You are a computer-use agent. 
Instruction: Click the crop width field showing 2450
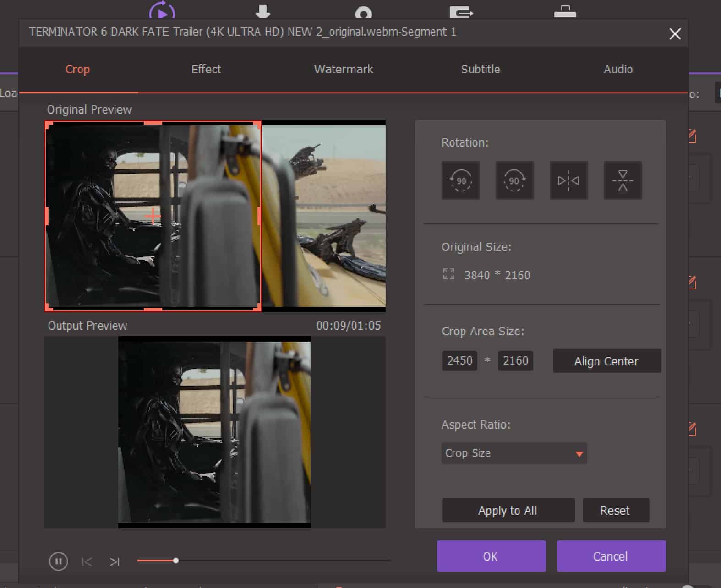(459, 360)
